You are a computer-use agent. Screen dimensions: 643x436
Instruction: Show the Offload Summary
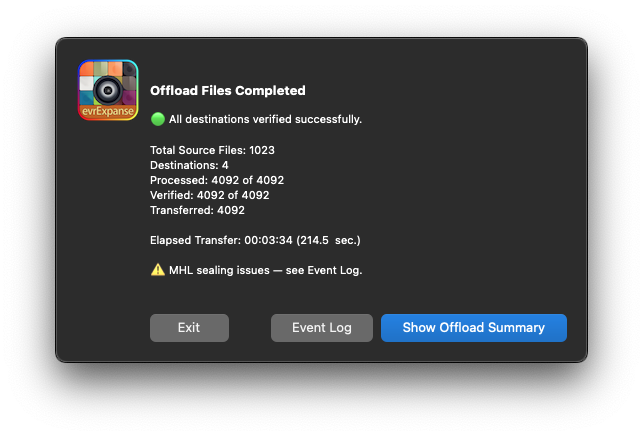click(x=473, y=328)
